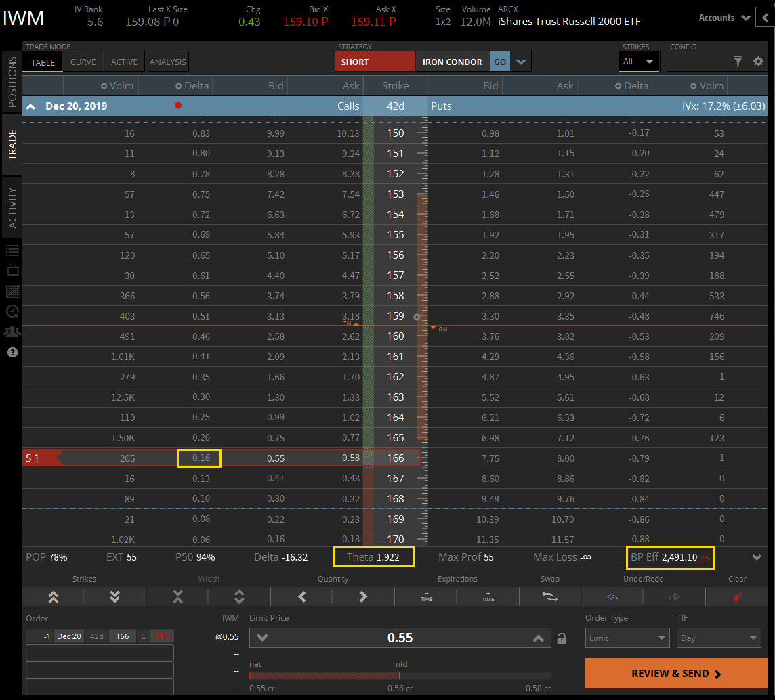775x700 pixels.
Task: Collapse the Dec 20, 2019 expiration row
Action: click(31, 106)
